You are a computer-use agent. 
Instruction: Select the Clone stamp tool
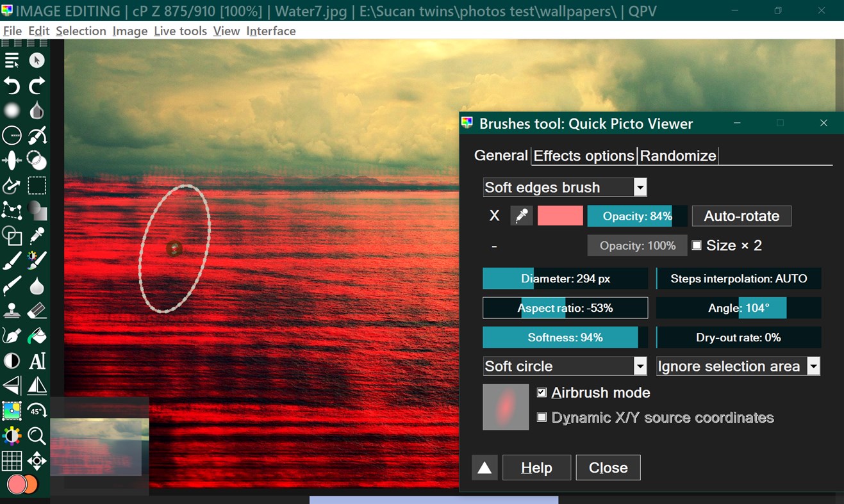pyautogui.click(x=12, y=310)
